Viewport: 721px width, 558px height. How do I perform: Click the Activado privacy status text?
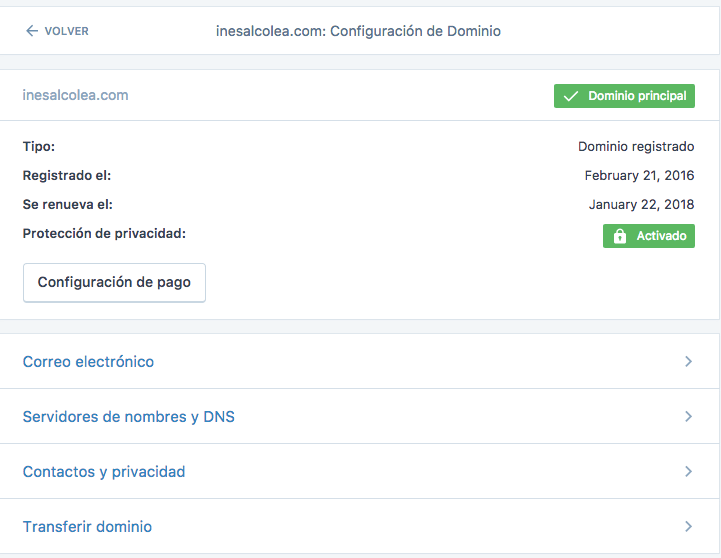[661, 236]
